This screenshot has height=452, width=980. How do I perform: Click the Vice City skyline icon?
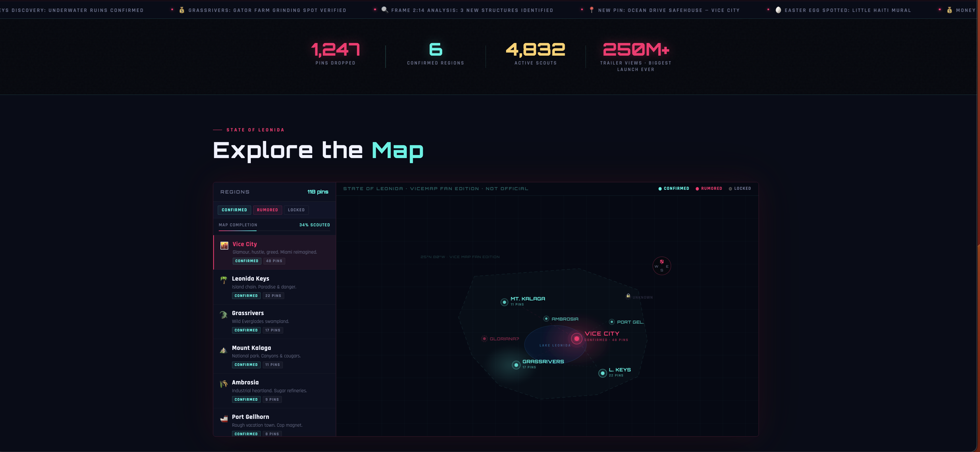point(224,245)
